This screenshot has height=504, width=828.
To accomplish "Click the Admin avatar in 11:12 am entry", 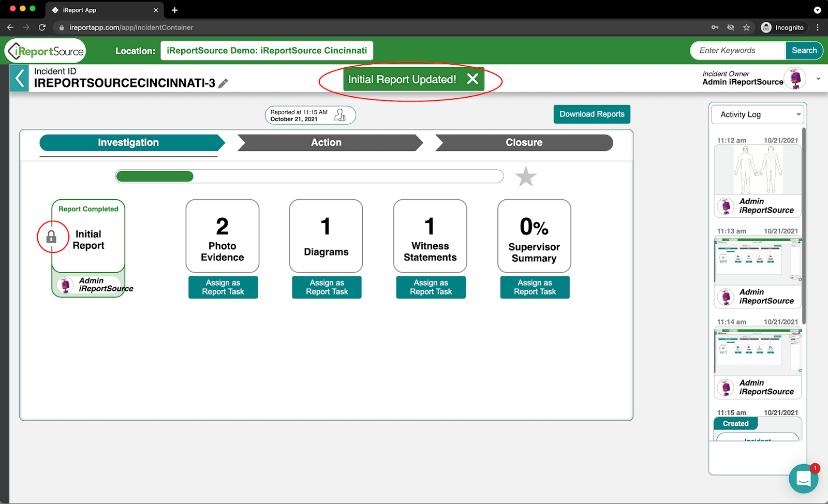I will point(726,206).
